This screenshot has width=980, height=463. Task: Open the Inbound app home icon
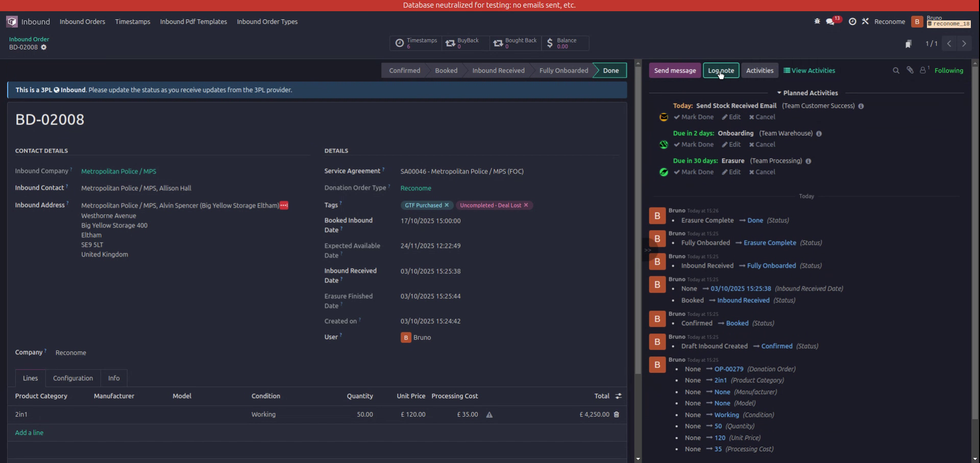click(x=11, y=21)
